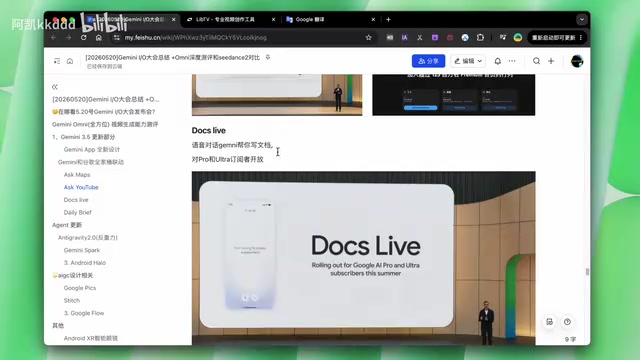Open Feishu notifications bell
Viewport: 640px width, 360px height.
[x=498, y=61]
